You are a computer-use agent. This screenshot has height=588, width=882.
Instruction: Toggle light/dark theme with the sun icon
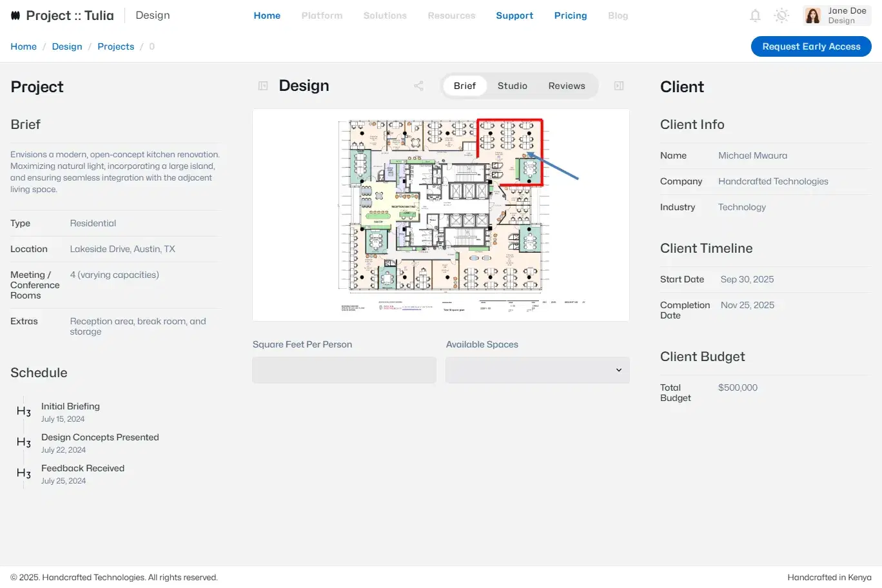pos(781,15)
